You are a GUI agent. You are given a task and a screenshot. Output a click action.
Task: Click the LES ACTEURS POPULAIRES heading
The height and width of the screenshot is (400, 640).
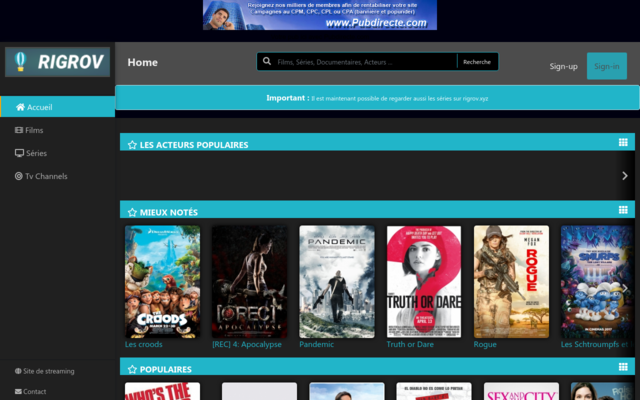click(194, 145)
